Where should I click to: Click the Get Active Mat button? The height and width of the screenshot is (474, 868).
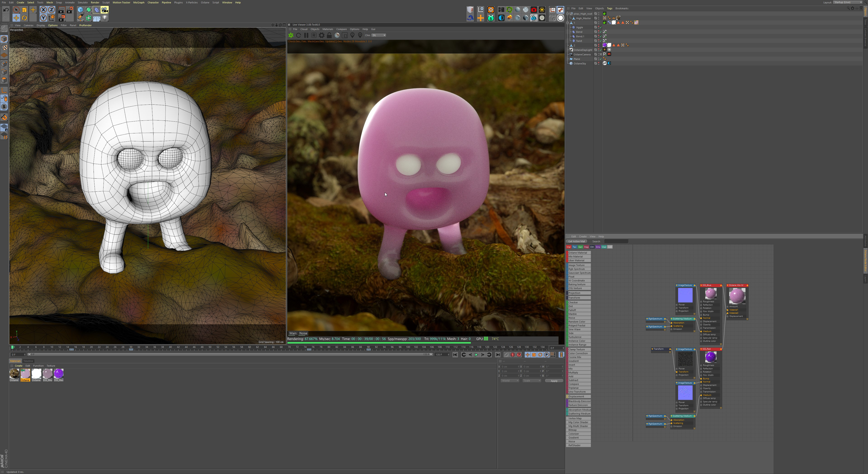[577, 241]
